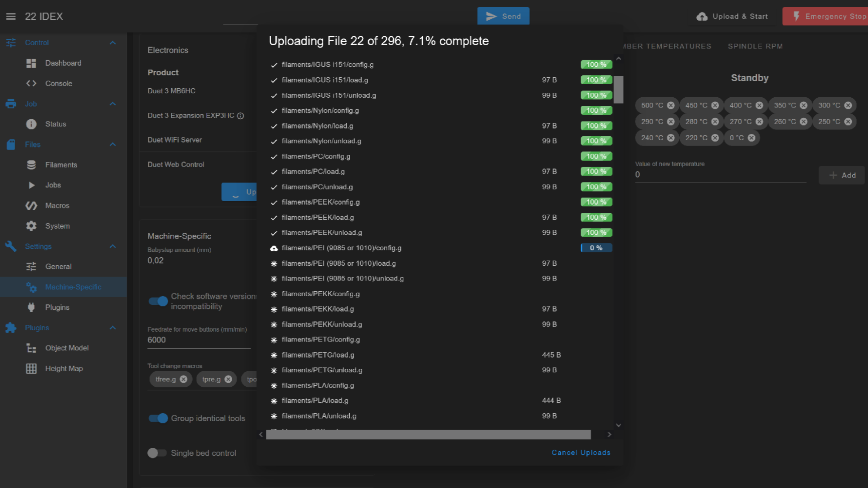
Task: Click checkmark beside filaments/PC/config.g
Action: [274, 157]
